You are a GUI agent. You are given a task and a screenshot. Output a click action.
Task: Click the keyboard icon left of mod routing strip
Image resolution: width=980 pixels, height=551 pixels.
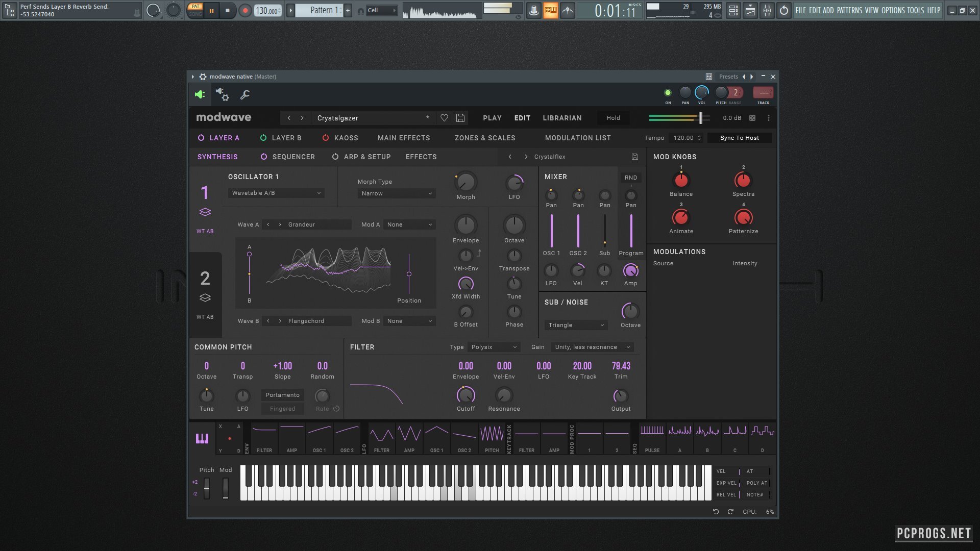202,438
